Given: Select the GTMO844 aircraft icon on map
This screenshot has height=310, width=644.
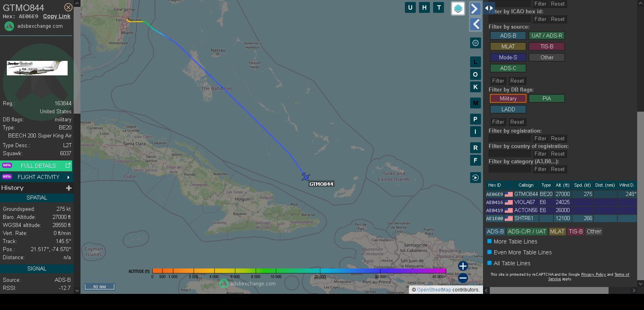Looking at the screenshot, I should [x=305, y=177].
